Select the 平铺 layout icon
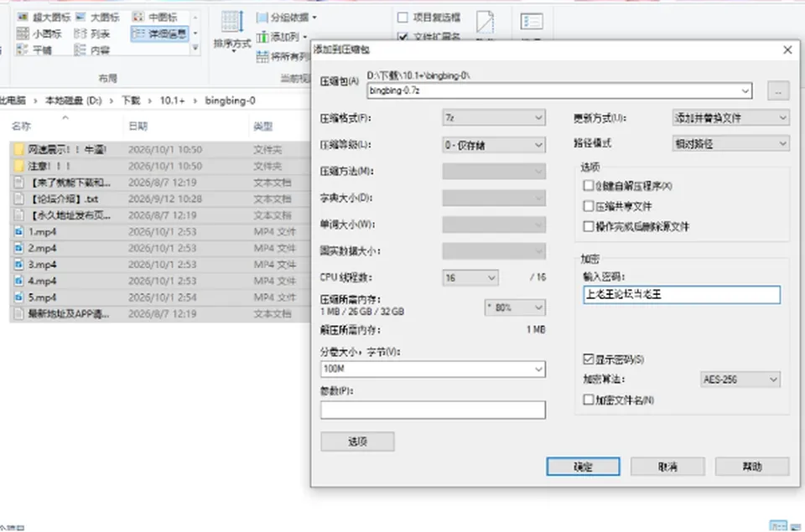Screen dimensions: 805x532 click(x=22, y=50)
